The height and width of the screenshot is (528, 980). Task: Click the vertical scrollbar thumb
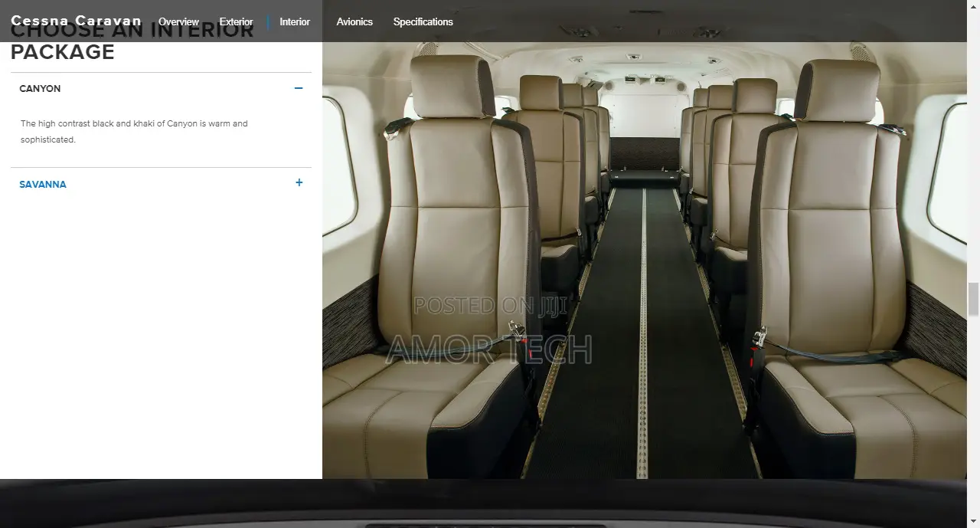974,299
